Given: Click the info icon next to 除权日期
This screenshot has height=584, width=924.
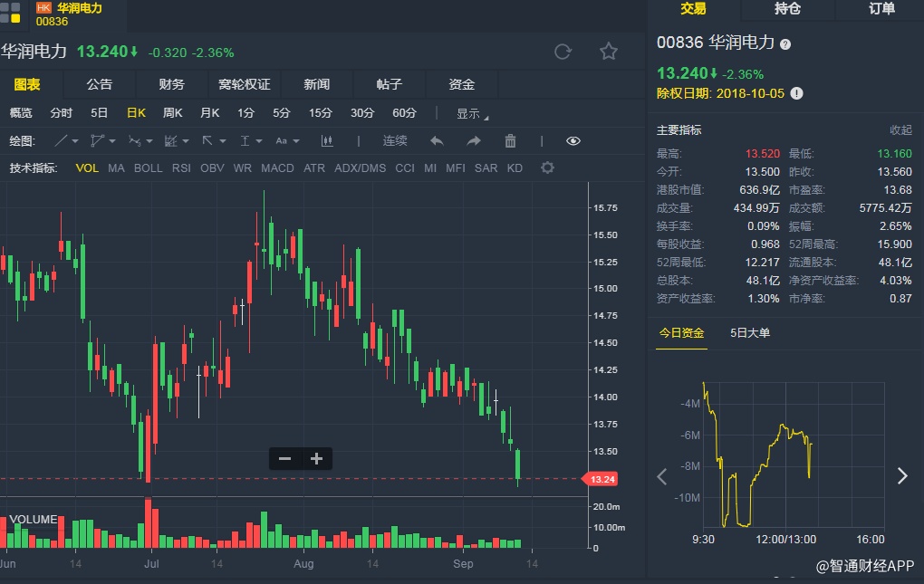Looking at the screenshot, I should pyautogui.click(x=796, y=93).
